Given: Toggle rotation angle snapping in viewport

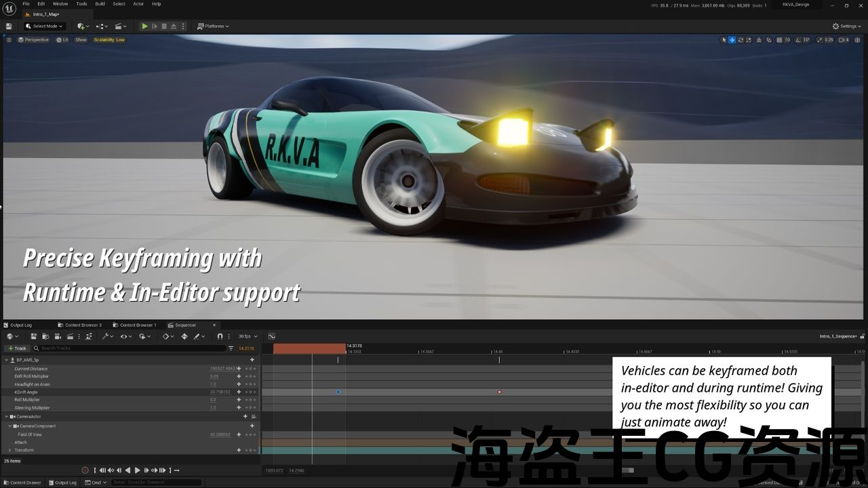Looking at the screenshot, I should pyautogui.click(x=798, y=40).
